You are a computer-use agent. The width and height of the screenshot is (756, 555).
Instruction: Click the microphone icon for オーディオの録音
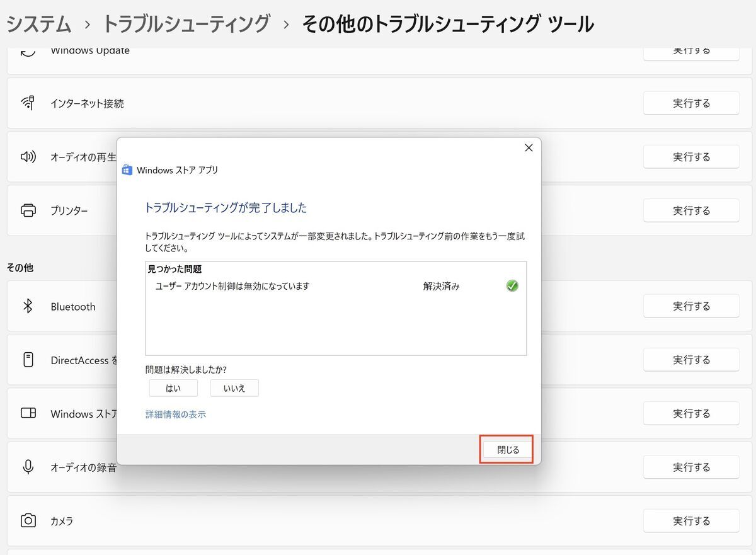coord(28,467)
